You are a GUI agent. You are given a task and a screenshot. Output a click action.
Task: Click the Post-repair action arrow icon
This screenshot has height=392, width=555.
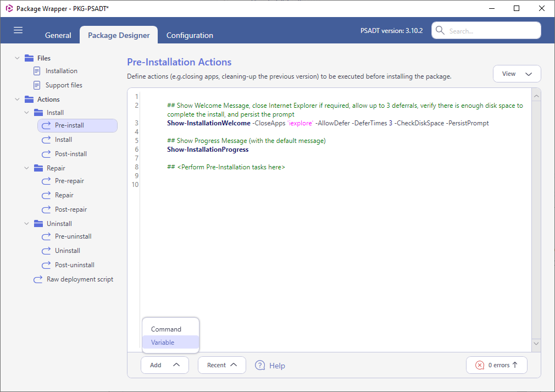pyautogui.click(x=46, y=209)
